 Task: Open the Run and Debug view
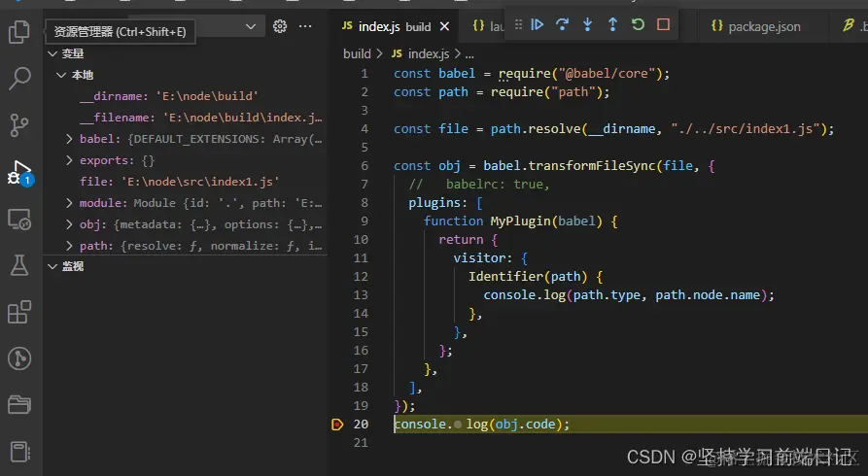tap(20, 173)
